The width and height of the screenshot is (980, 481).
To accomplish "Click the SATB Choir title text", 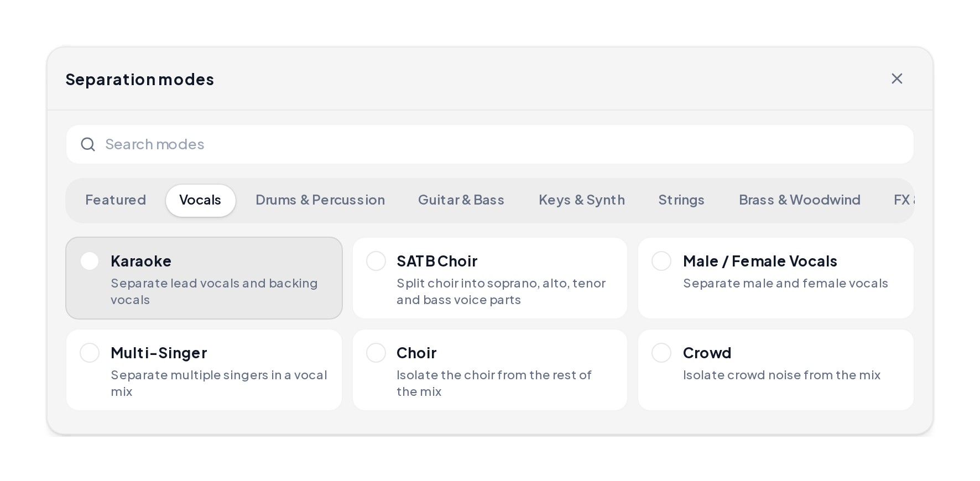I will click(x=437, y=261).
